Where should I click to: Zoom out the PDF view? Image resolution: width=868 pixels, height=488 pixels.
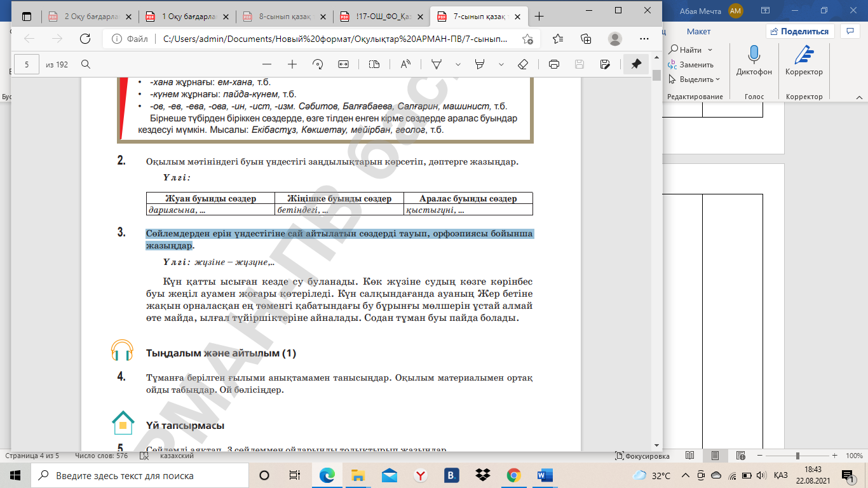pos(266,64)
